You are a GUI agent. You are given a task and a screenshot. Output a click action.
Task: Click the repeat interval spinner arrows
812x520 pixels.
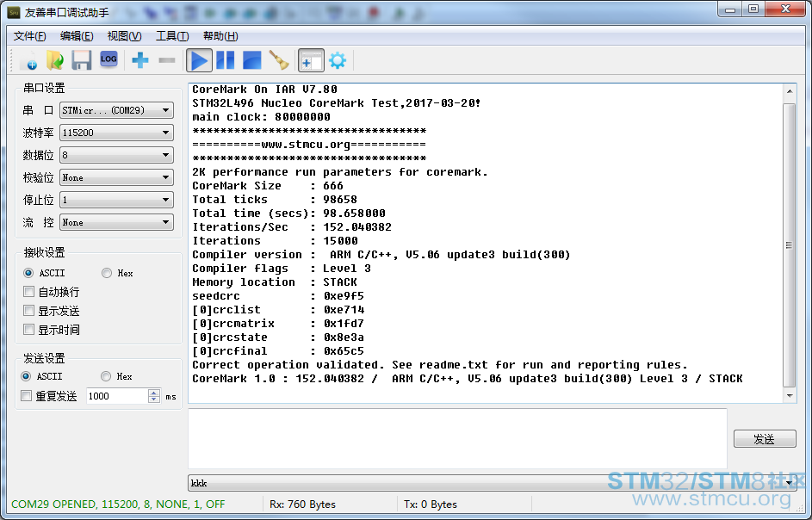154,396
